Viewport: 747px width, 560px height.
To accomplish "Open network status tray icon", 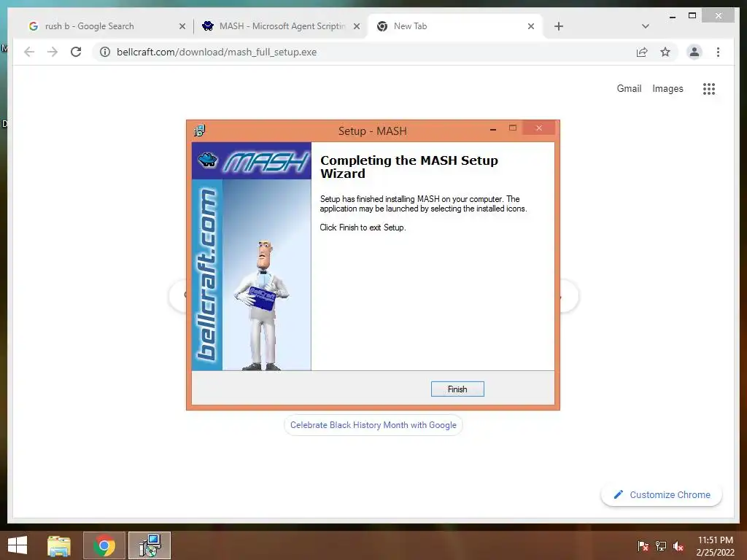I will (x=661, y=546).
